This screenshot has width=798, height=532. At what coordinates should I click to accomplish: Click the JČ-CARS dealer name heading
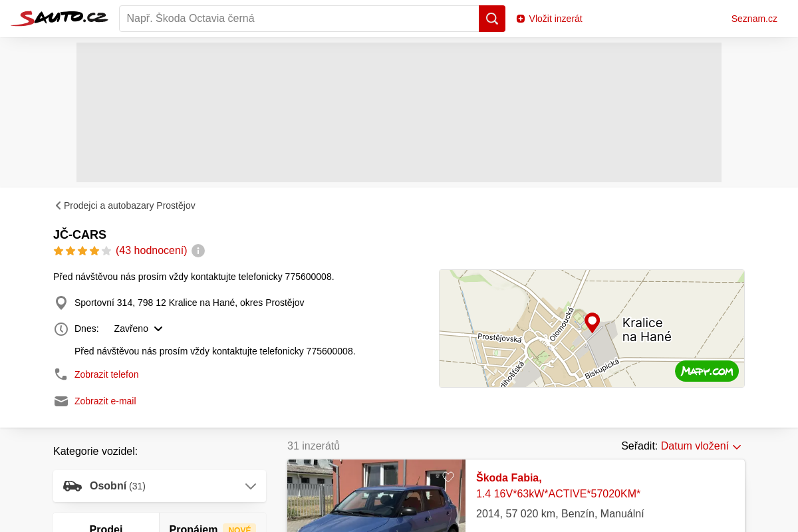pos(80,235)
